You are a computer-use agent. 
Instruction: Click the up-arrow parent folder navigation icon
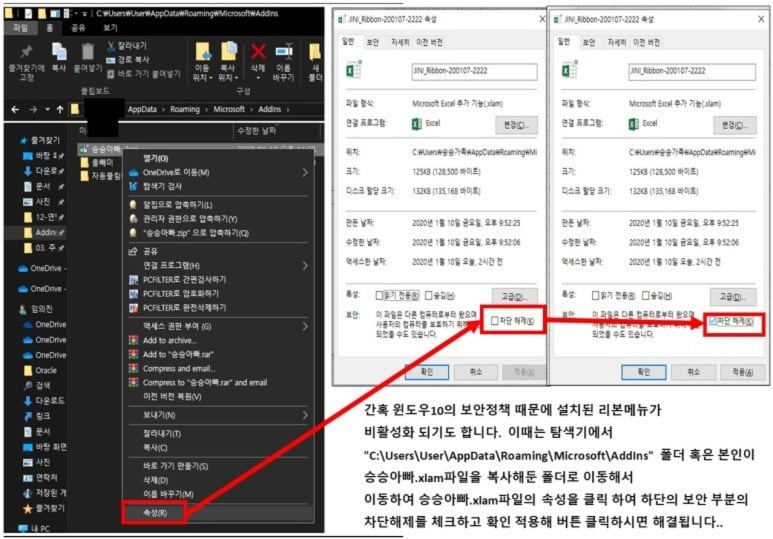[60, 109]
